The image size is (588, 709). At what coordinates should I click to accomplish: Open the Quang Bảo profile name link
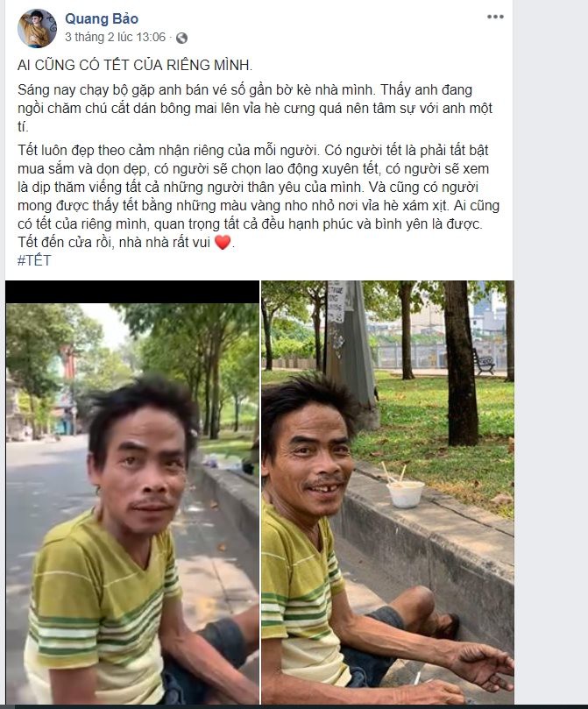point(102,18)
